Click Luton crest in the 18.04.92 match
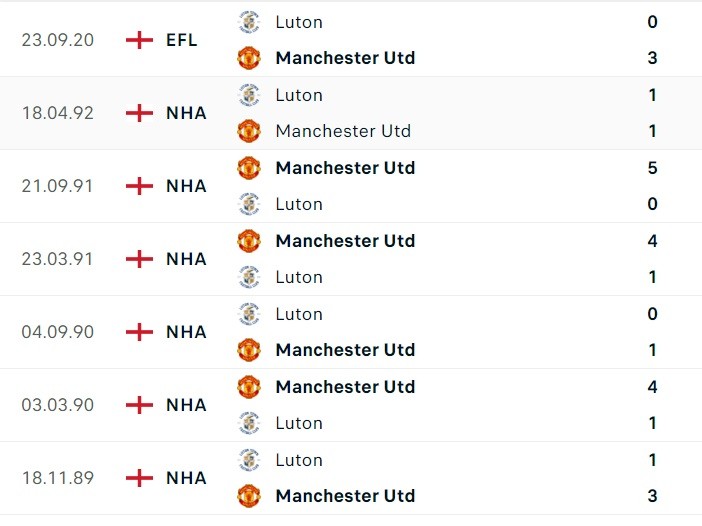Image resolution: width=702 pixels, height=526 pixels. (249, 95)
